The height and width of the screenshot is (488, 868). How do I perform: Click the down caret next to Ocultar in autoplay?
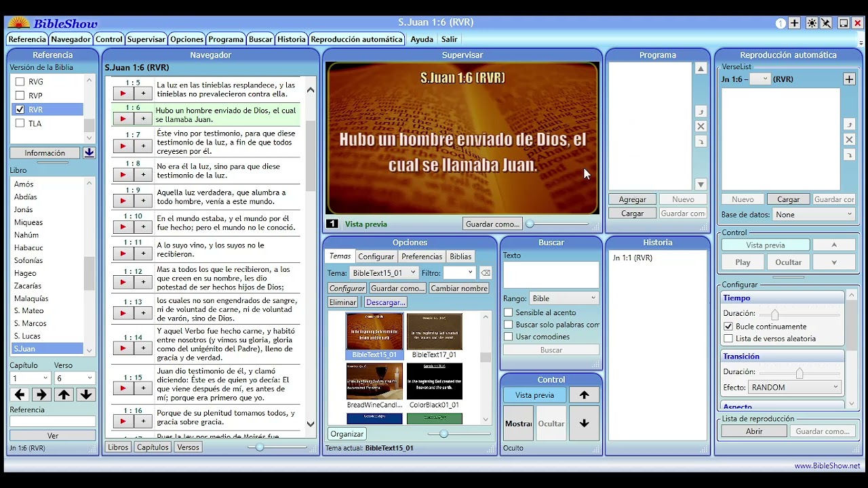pyautogui.click(x=834, y=262)
